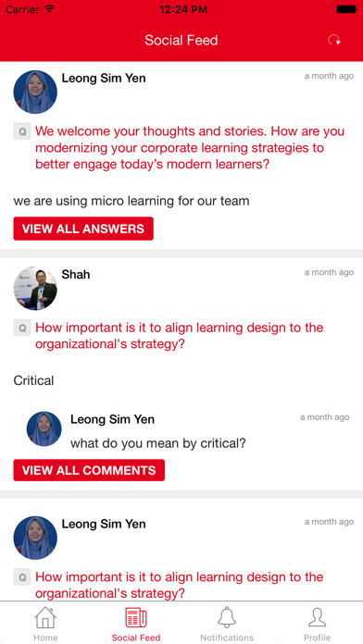
Task: Tap Q icon beside corporate learning question
Action: point(22,131)
